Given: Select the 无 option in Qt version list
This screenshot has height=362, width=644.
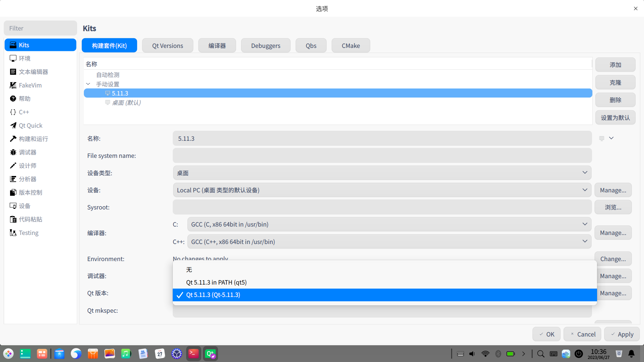Looking at the screenshot, I should point(189,269).
